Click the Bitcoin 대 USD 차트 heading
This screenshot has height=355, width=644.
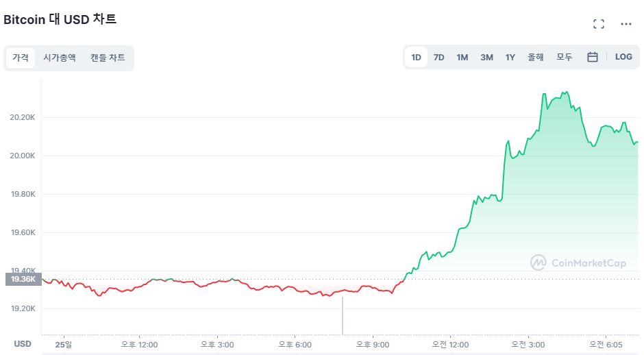coord(60,19)
